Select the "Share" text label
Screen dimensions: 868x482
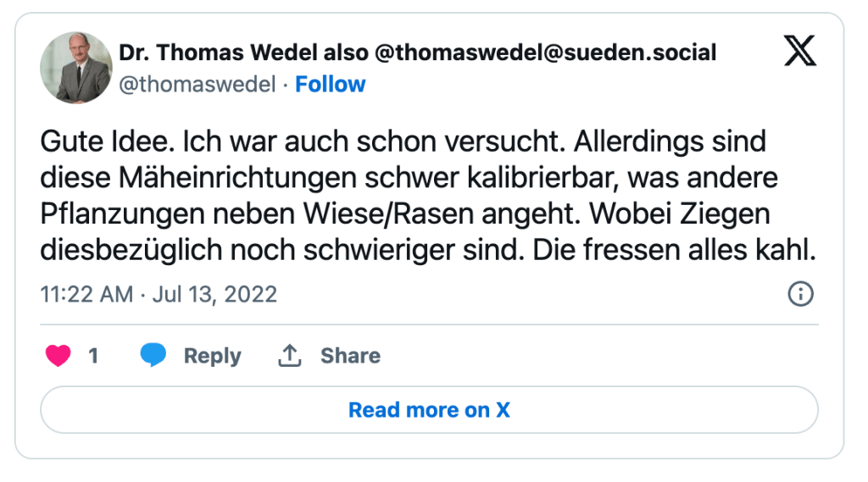click(350, 356)
